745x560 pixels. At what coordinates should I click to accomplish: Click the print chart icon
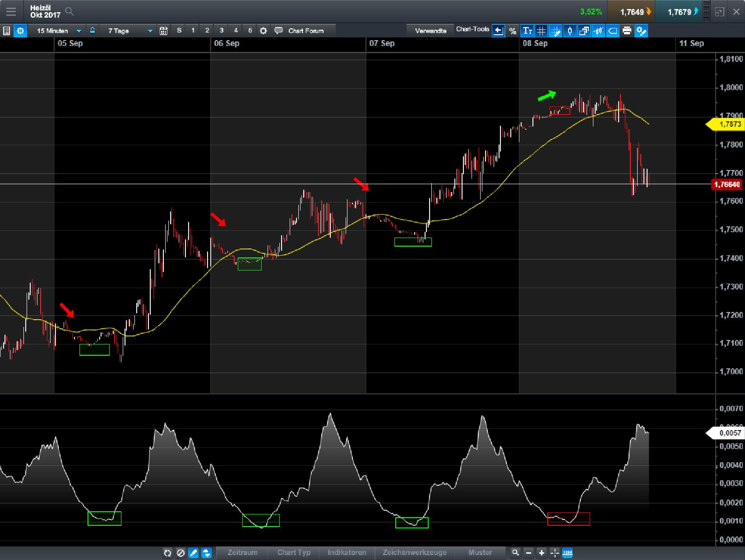coord(626,31)
